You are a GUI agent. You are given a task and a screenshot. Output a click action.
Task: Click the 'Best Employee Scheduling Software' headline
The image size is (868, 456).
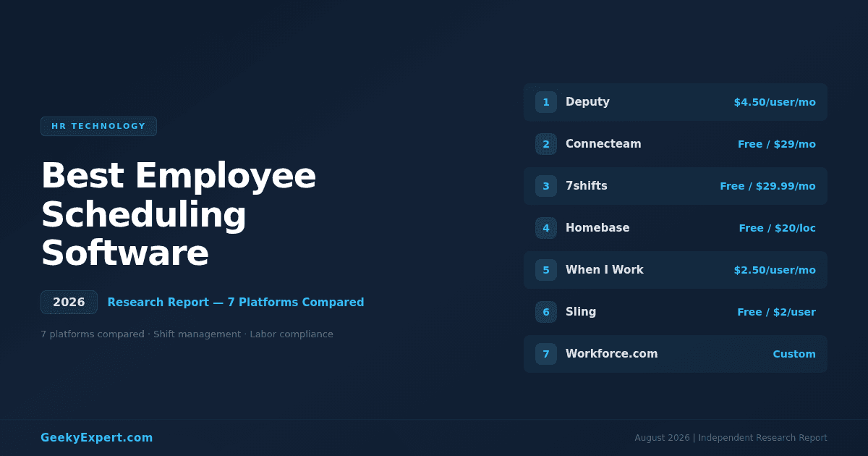[x=179, y=215]
